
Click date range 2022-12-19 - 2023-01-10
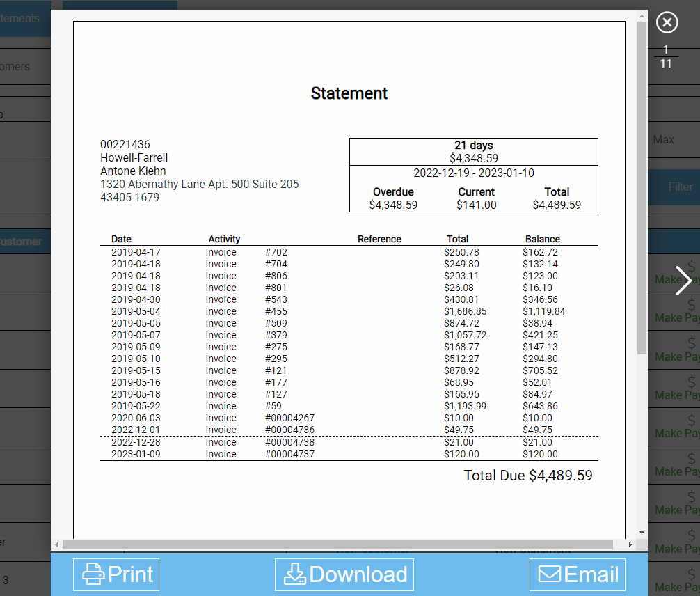474,173
